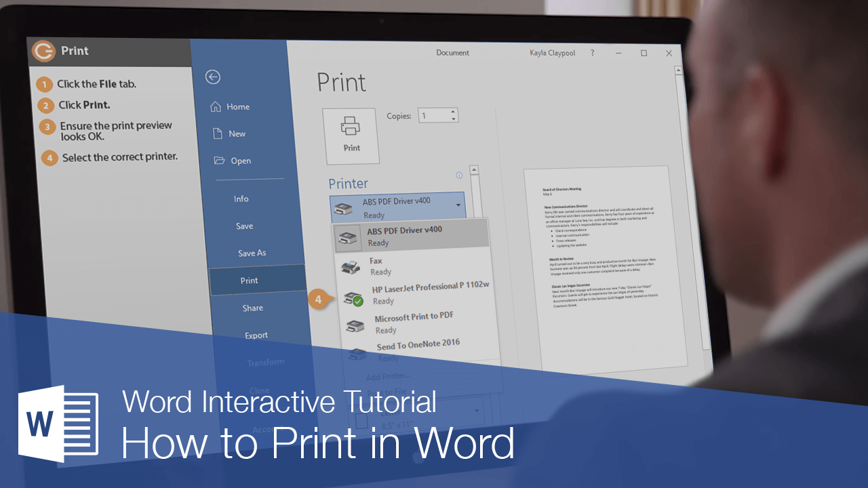Viewport: 868px width, 488px height.
Task: Switch to the Print tab in the sidebar
Action: click(x=249, y=280)
